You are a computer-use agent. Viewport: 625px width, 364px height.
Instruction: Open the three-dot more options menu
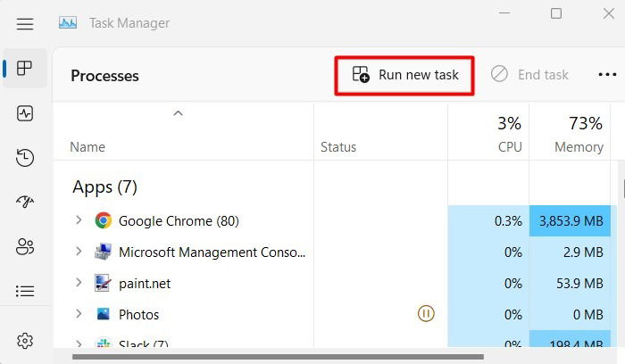[x=607, y=75]
